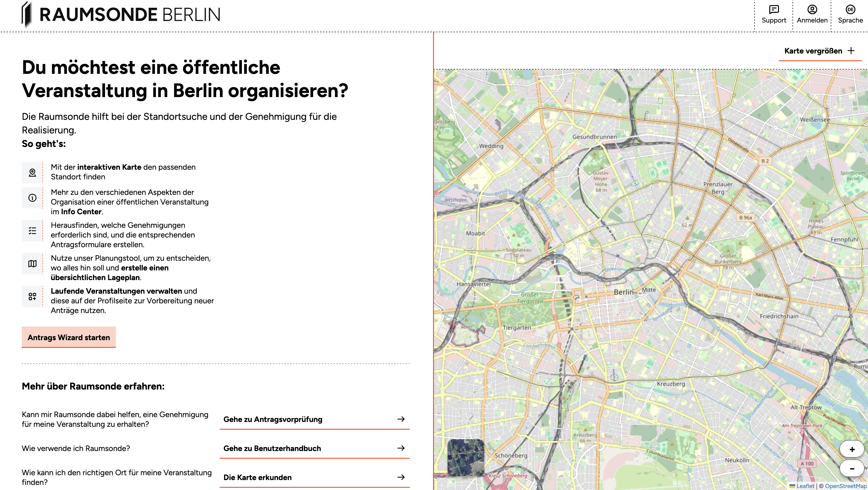
Task: Click the plus icon beside Karte vergrößen
Action: (852, 51)
